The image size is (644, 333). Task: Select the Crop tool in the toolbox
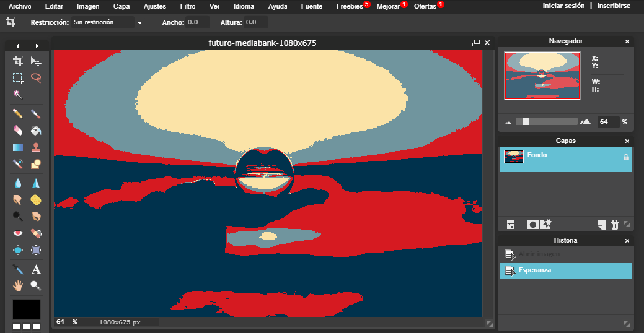tap(18, 61)
